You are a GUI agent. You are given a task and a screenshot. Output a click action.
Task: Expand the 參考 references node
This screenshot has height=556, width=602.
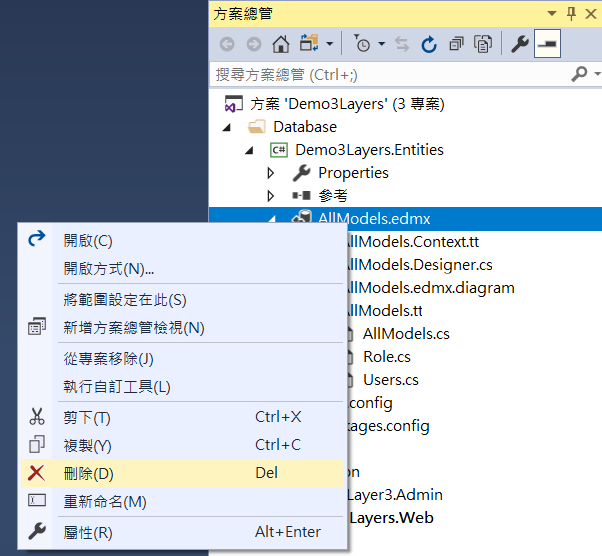(x=270, y=196)
